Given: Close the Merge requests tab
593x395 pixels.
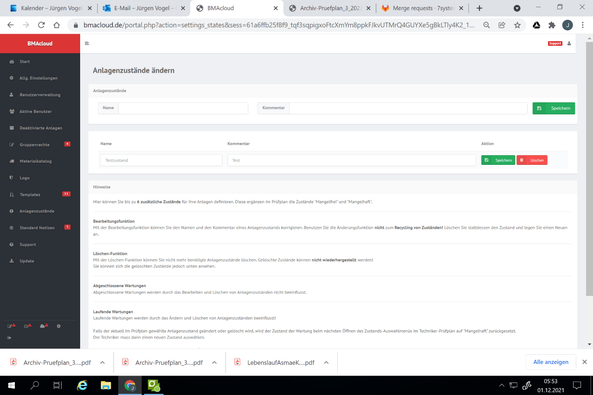Looking at the screenshot, I should 461,8.
